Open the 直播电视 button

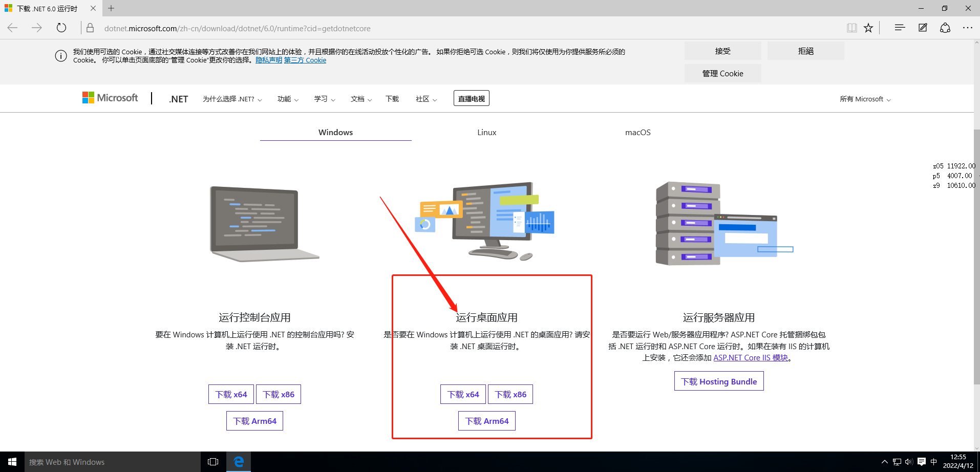pos(471,98)
